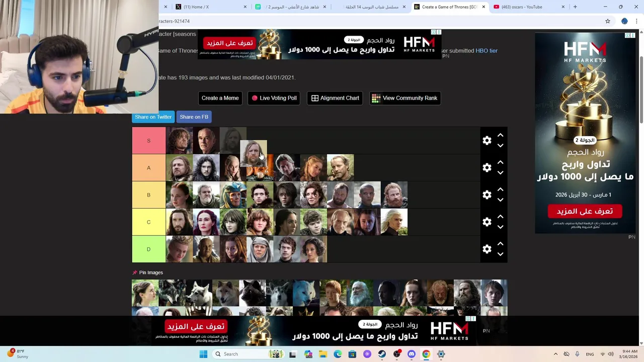Open a new browser tab
Screen dimensions: 644x362
pos(575,7)
